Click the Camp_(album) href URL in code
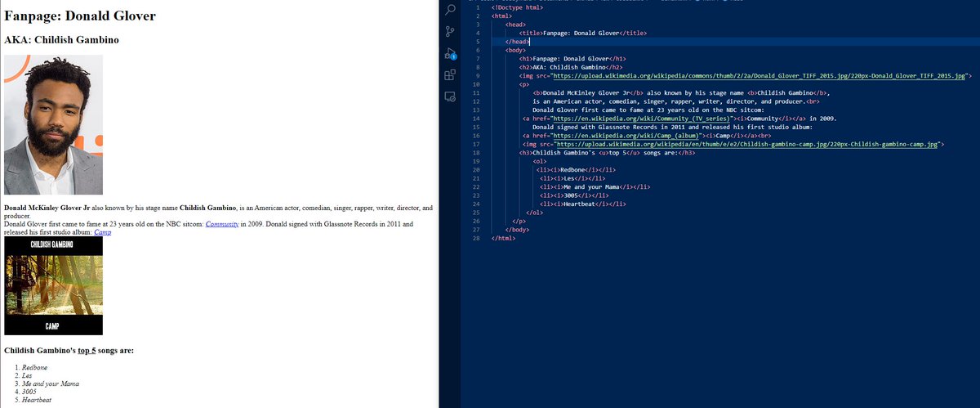The width and height of the screenshot is (980, 408). [x=627, y=136]
